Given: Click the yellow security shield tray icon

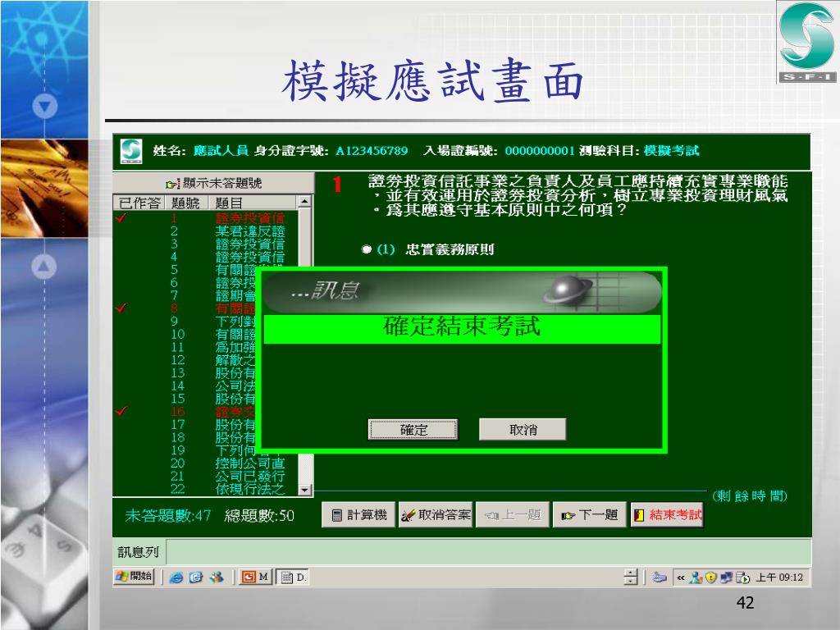Looking at the screenshot, I should tap(710, 577).
